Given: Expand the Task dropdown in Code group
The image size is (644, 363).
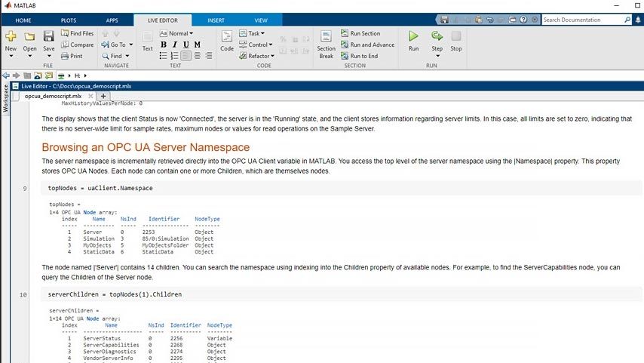Looking at the screenshot, I should point(255,33).
